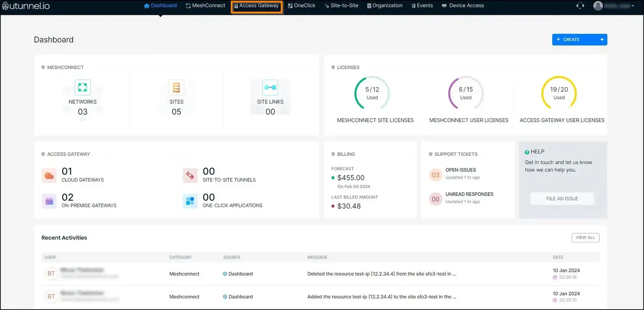Click the Site Links icon

click(270, 87)
